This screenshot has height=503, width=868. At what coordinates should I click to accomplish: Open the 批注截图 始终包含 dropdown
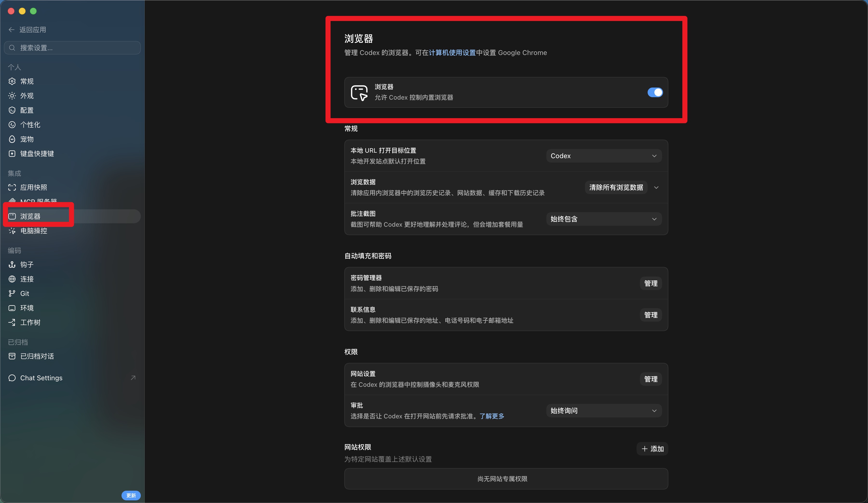pyautogui.click(x=604, y=219)
